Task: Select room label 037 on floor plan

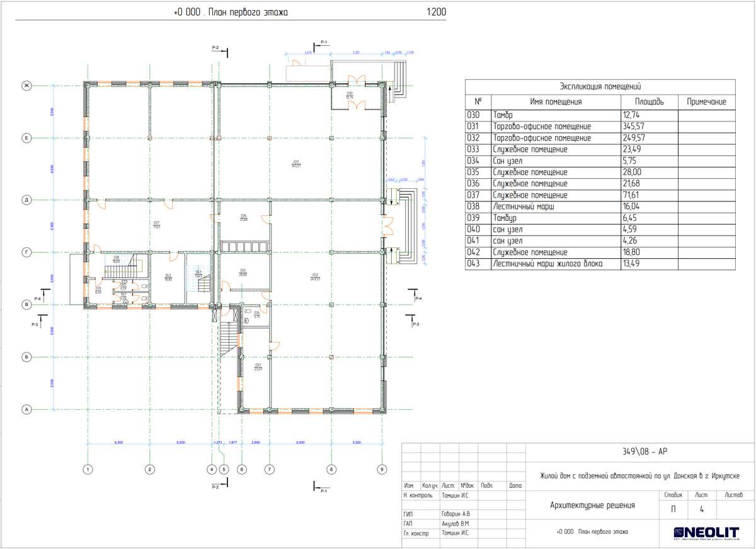Action: [157, 224]
